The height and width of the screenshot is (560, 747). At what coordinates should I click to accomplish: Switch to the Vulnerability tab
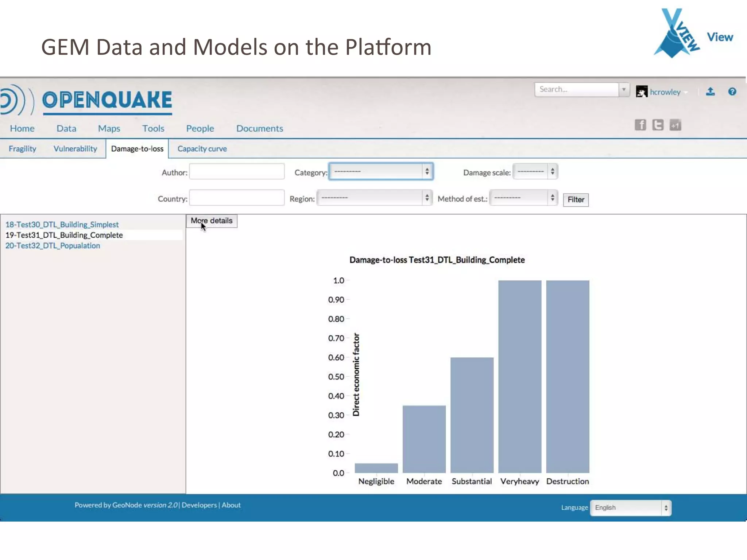point(75,149)
